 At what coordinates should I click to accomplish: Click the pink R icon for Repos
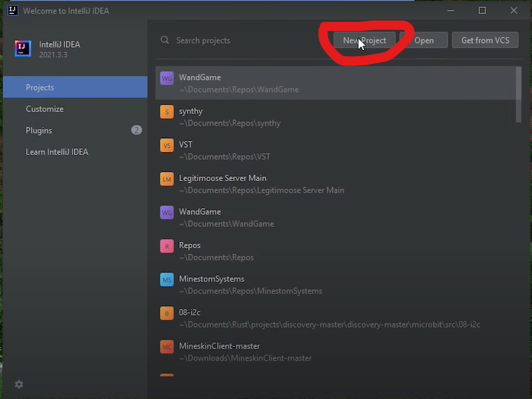[167, 246]
